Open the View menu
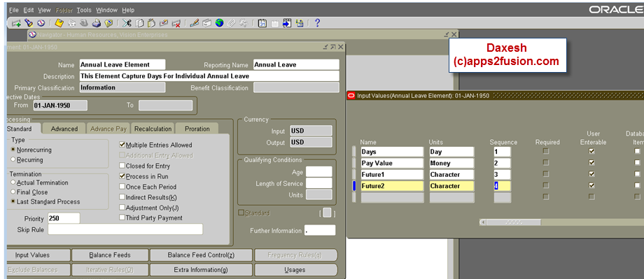 click(44, 10)
